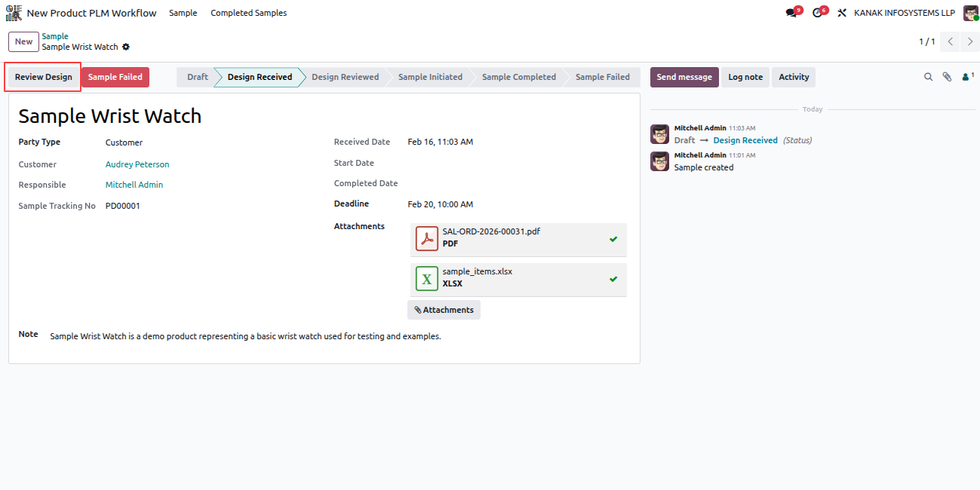
Task: Open the activities clock icon
Action: click(x=817, y=13)
